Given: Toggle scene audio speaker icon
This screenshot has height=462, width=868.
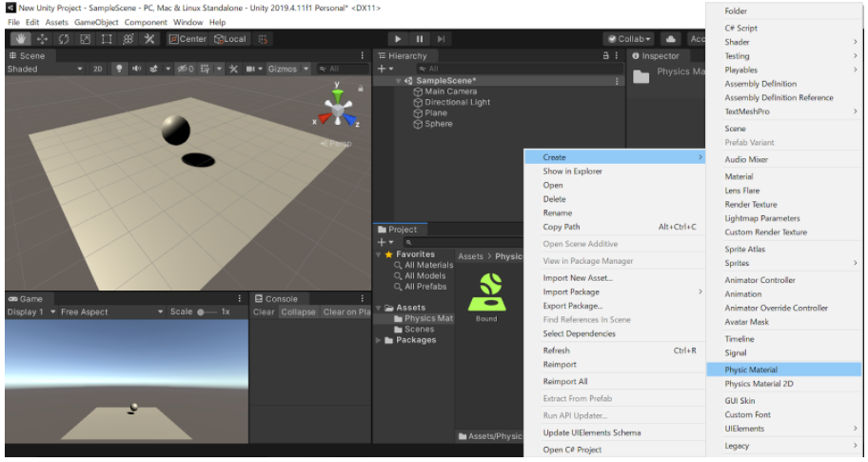Looking at the screenshot, I should (136, 69).
